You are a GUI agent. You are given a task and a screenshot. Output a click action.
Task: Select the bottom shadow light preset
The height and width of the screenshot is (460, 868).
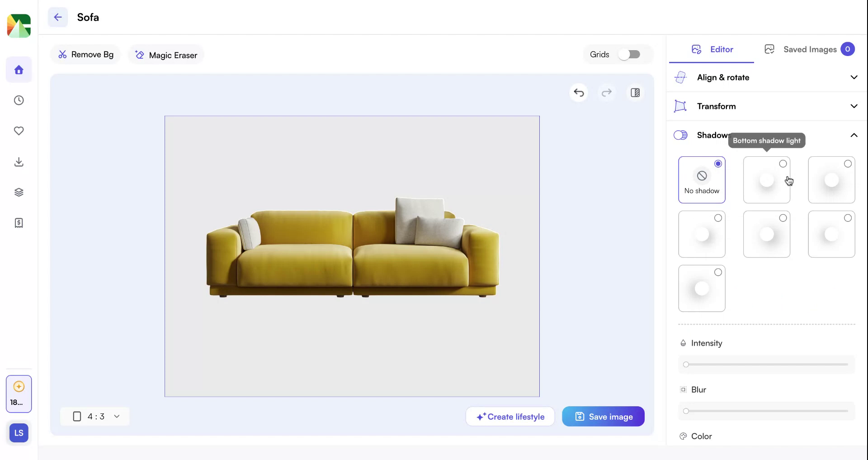(x=767, y=179)
